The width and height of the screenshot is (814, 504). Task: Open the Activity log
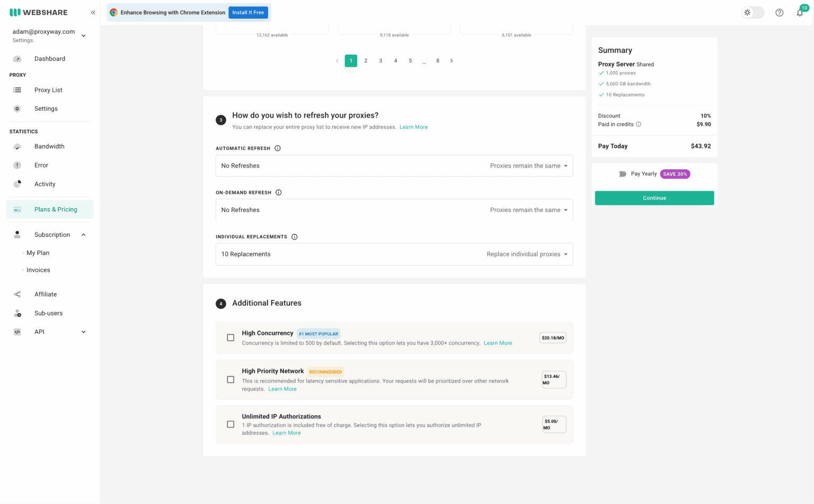point(45,184)
